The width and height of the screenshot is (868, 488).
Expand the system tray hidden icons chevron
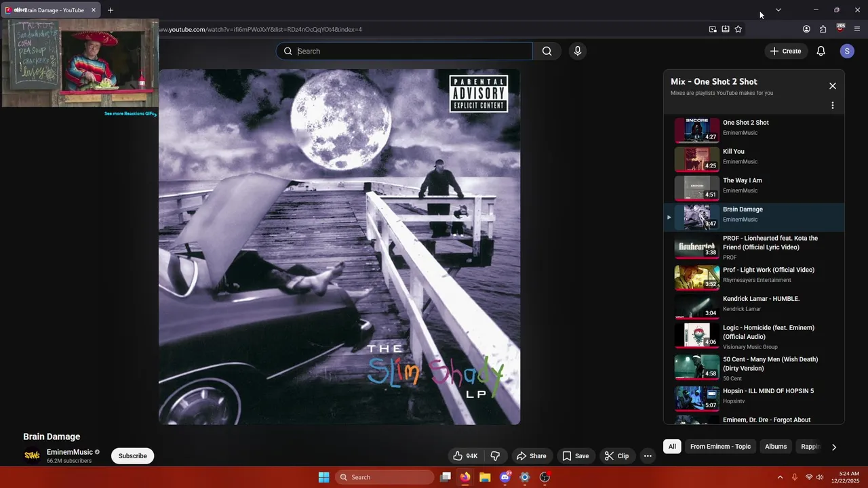tap(780, 477)
